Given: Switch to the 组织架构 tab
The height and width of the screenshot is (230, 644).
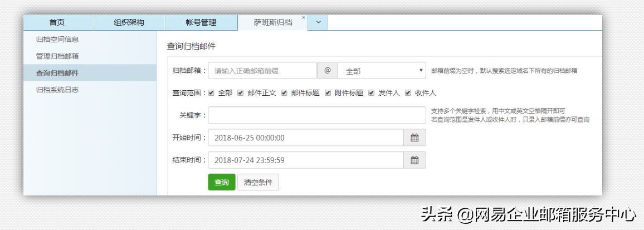Looking at the screenshot, I should tap(129, 23).
